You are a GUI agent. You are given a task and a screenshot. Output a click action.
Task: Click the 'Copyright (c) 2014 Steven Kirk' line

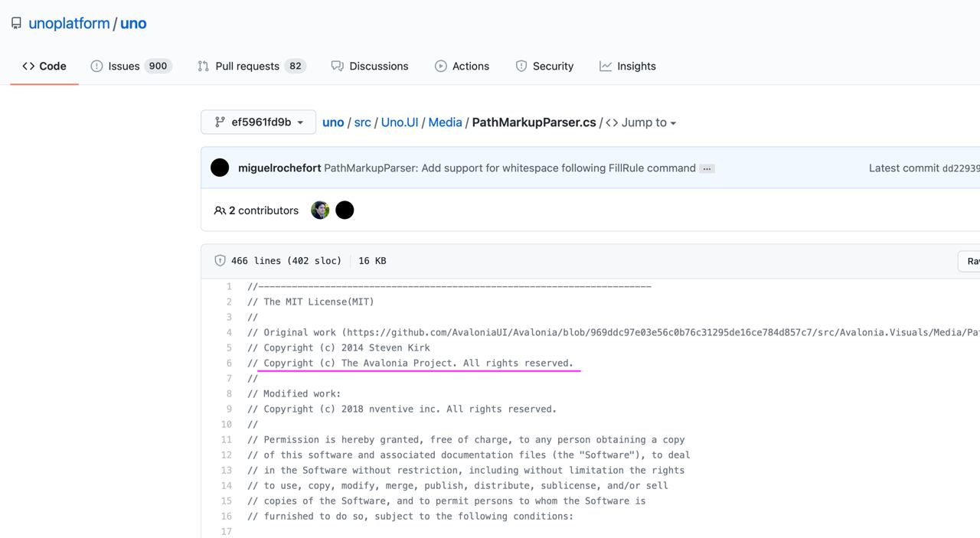point(338,347)
